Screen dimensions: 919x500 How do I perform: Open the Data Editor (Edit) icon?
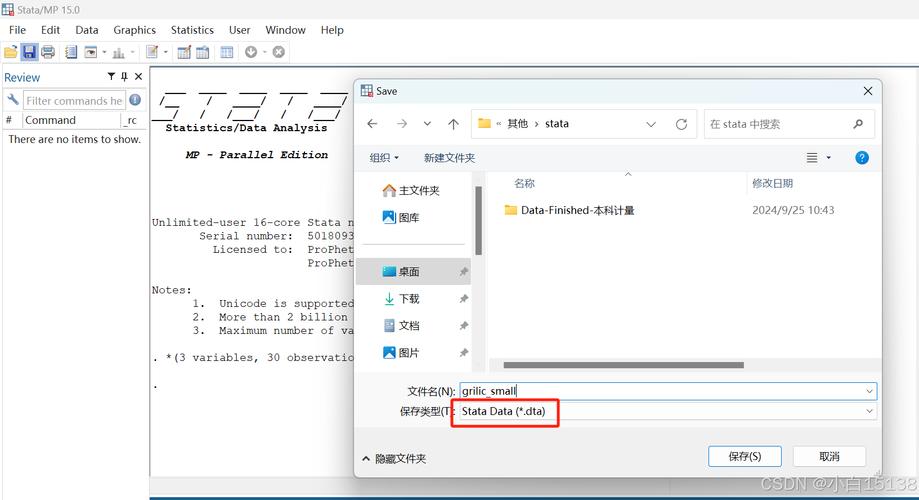[184, 52]
